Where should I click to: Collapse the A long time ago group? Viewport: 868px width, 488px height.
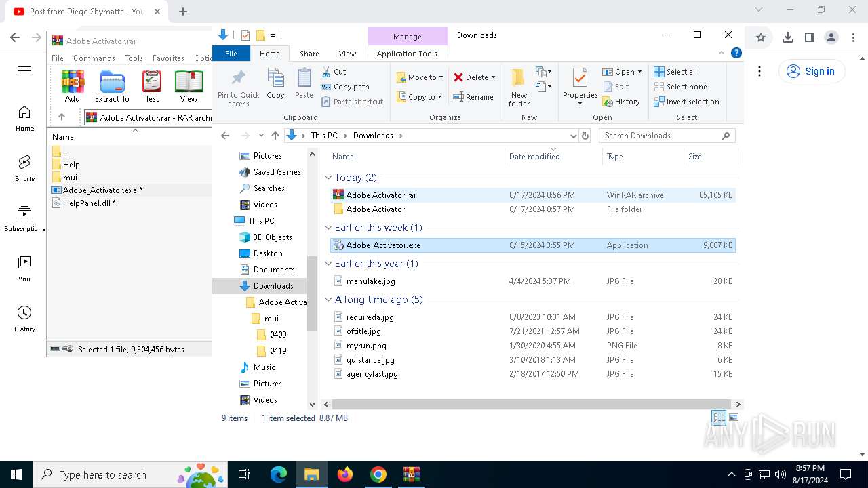(x=329, y=300)
